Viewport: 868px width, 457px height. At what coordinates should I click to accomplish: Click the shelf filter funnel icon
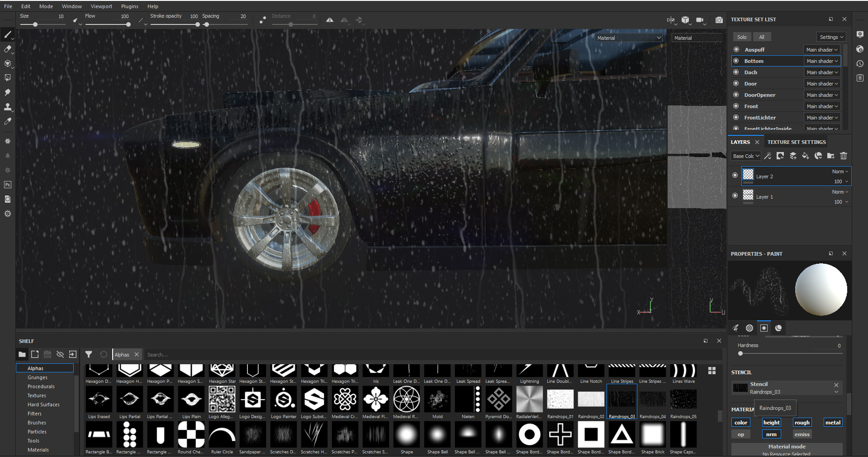(x=89, y=354)
